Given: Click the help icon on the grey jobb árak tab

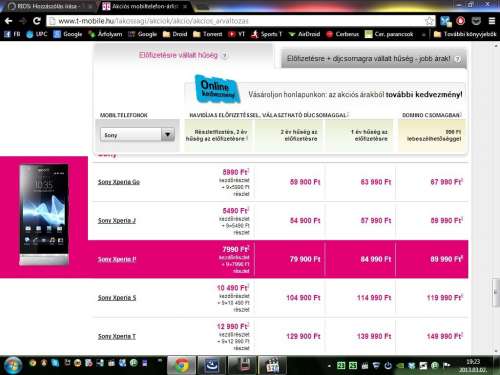Looking at the screenshot, I should click(x=458, y=59).
